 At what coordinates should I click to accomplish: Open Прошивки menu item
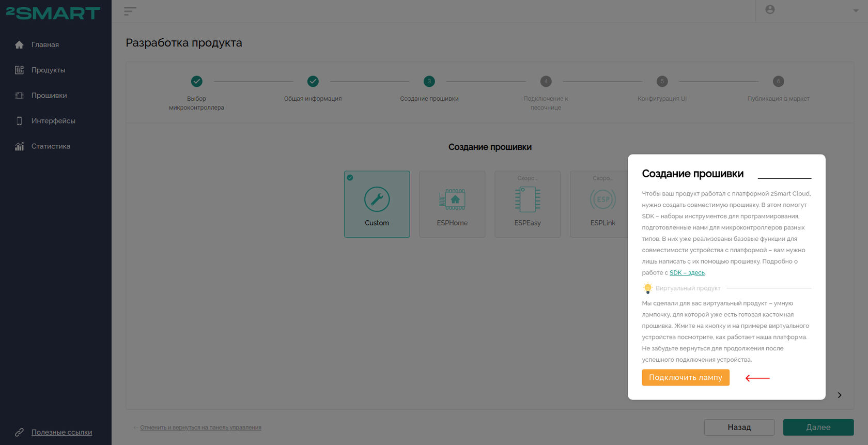(49, 96)
